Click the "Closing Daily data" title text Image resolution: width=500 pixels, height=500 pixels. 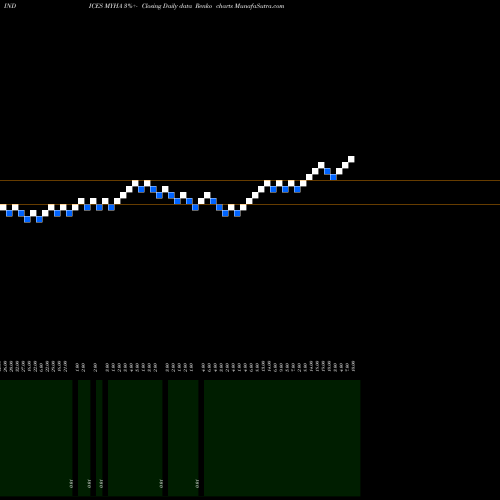pos(167,6)
